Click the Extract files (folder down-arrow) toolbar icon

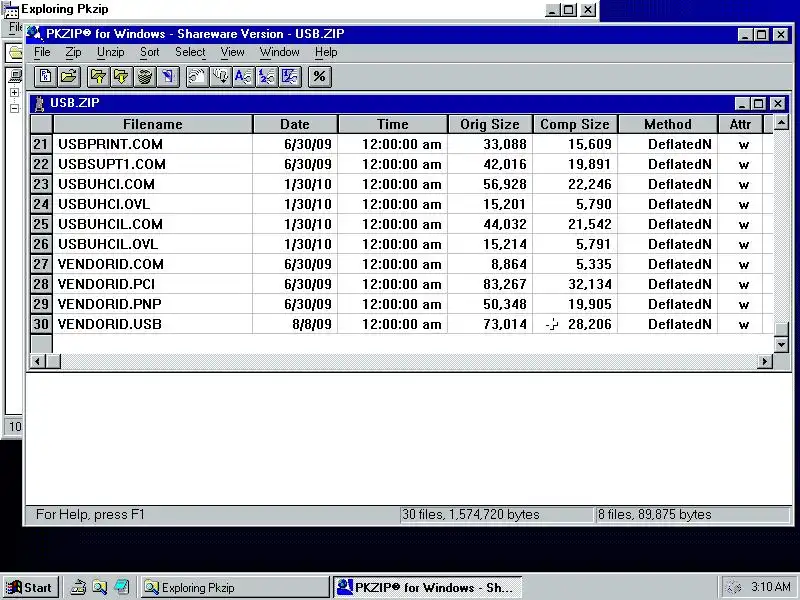coord(121,77)
